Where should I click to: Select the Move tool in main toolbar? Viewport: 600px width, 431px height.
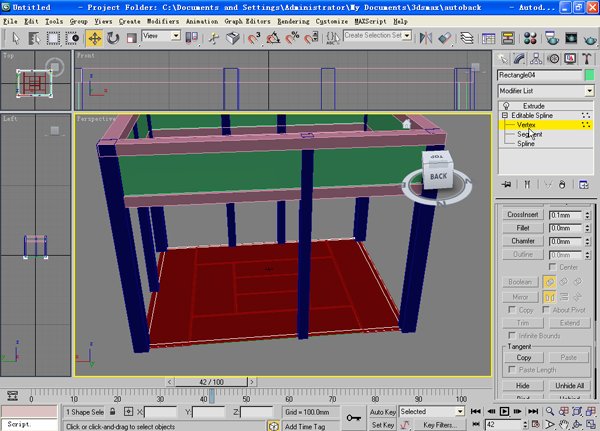[95, 38]
